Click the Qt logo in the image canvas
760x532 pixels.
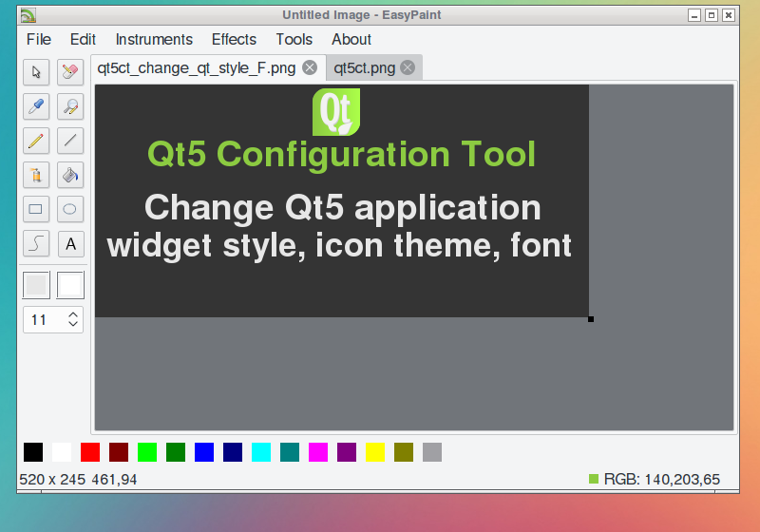point(336,112)
